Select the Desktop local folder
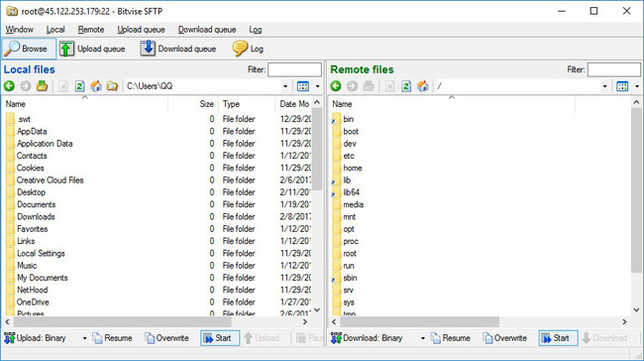644x361 pixels. pyautogui.click(x=32, y=192)
